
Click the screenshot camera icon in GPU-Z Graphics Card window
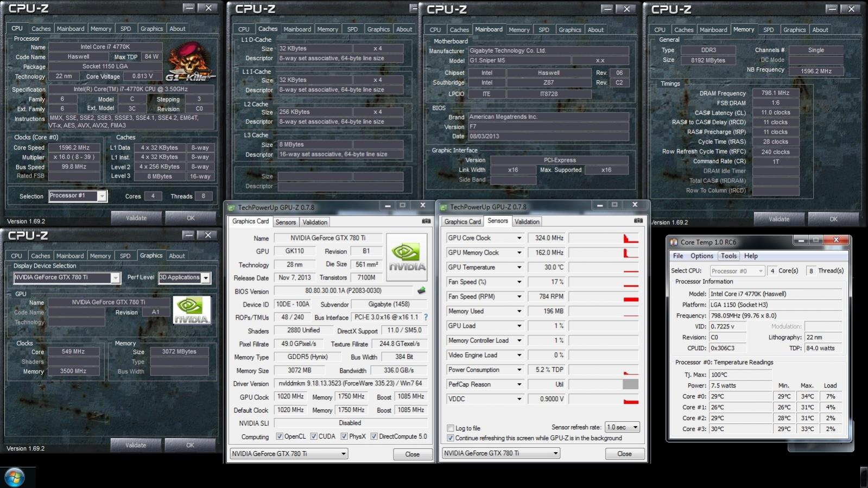(426, 221)
